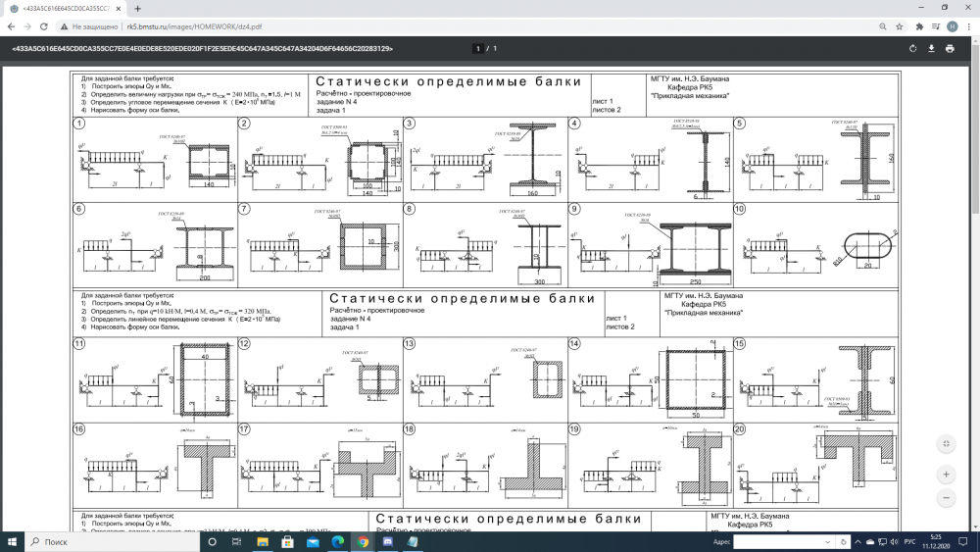Zoom in using the plus button
Image resolution: width=980 pixels, height=552 pixels.
(x=946, y=474)
